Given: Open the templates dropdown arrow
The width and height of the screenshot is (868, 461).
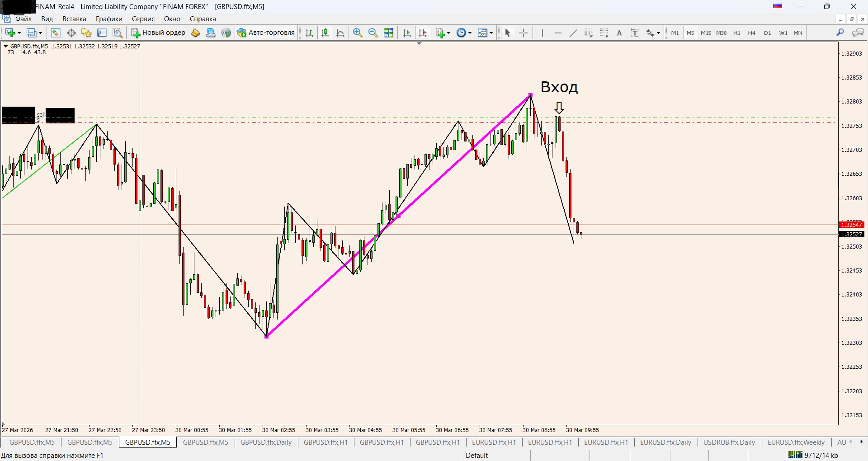Looking at the screenshot, I should (491, 33).
